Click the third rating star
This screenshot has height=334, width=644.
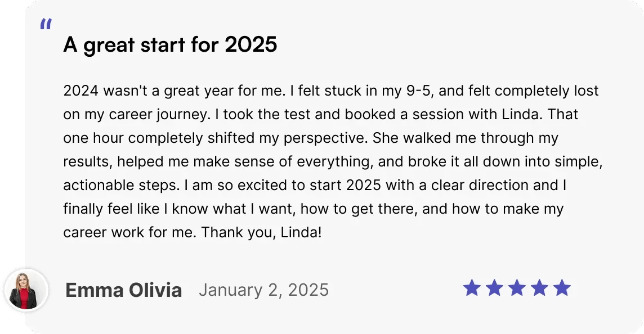coord(517,288)
